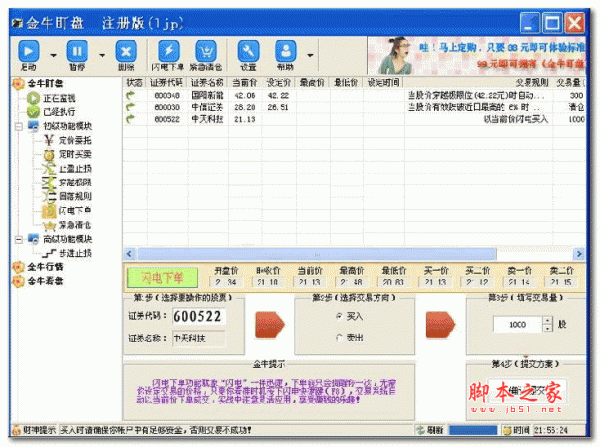Click the 紧急清仓 shopping cart toolbar icon
This screenshot has width=600, height=447.
click(206, 51)
